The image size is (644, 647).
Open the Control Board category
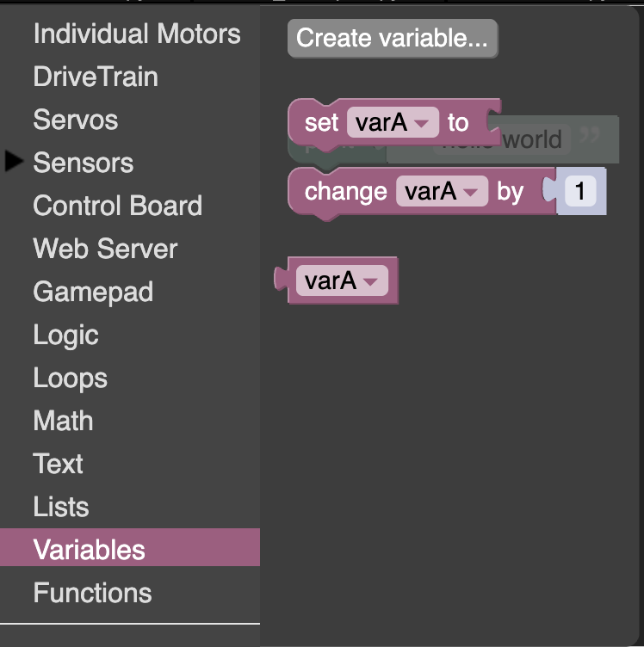pos(118,206)
